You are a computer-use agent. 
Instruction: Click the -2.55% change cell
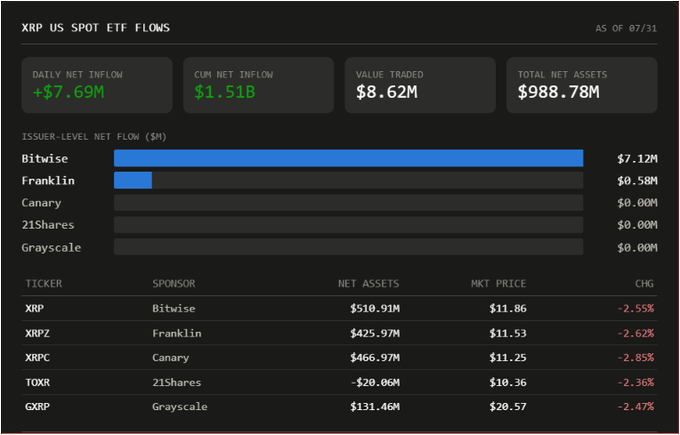click(x=635, y=308)
